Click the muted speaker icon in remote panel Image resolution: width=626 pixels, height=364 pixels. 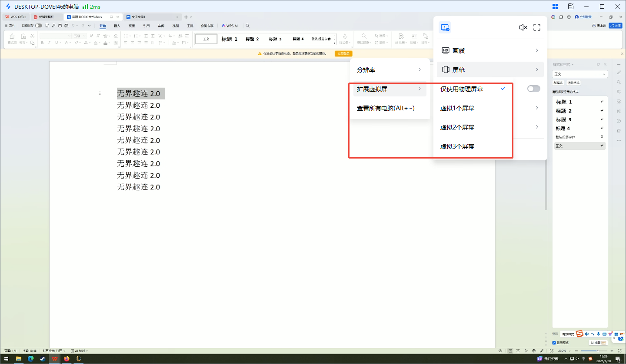523,27
